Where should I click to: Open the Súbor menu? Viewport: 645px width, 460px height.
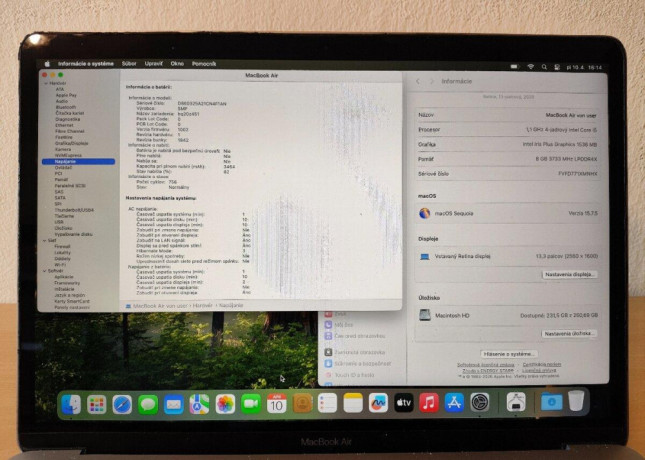coord(129,64)
